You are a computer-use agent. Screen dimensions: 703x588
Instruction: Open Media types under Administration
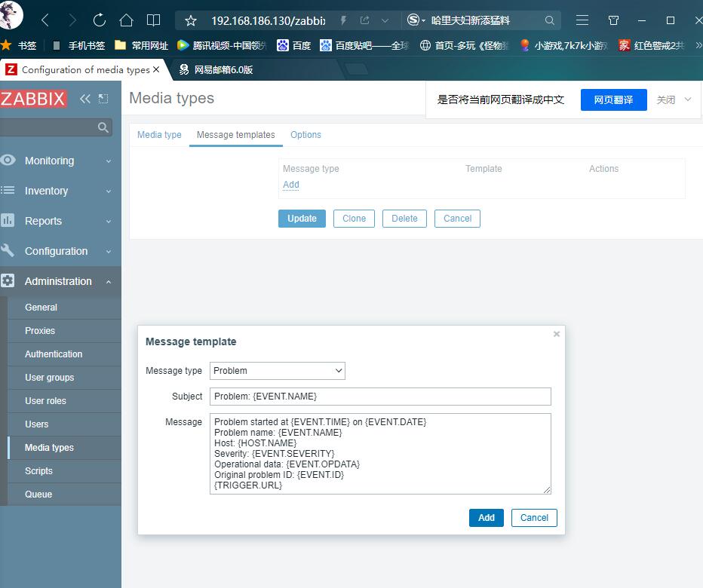point(64,447)
